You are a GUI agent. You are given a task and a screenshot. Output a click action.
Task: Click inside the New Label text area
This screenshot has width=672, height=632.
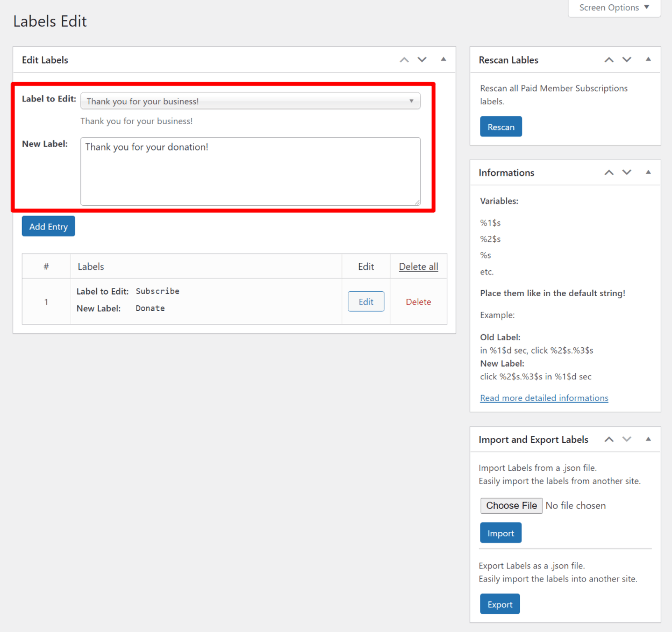point(250,171)
